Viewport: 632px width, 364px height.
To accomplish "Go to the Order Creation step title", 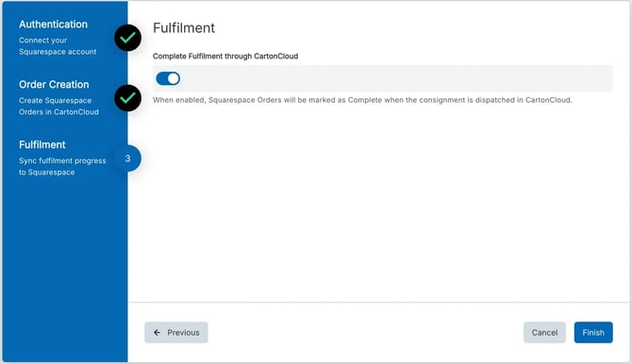I will pyautogui.click(x=54, y=84).
